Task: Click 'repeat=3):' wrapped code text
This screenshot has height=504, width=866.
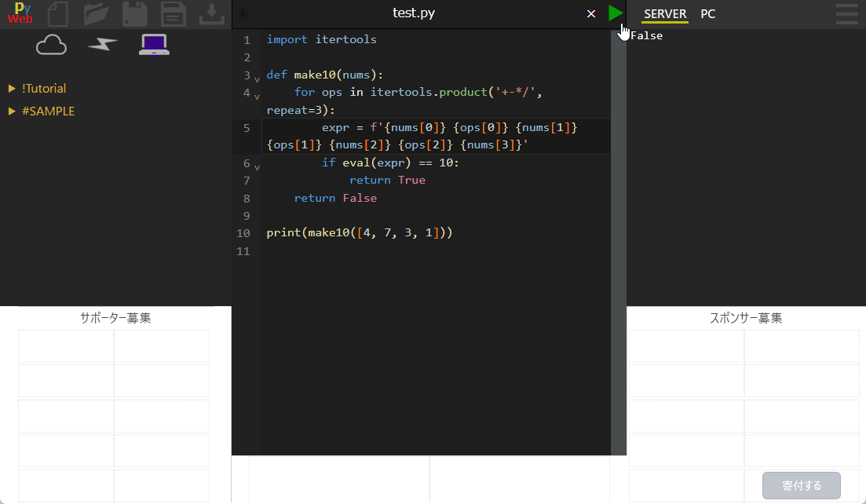Action: [x=301, y=110]
